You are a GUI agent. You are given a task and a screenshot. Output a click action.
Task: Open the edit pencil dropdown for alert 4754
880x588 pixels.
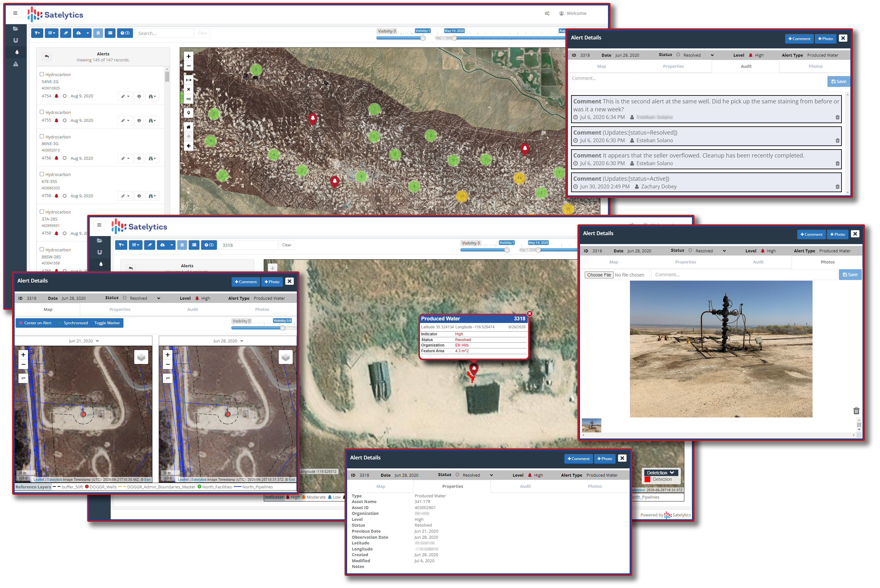(125, 96)
